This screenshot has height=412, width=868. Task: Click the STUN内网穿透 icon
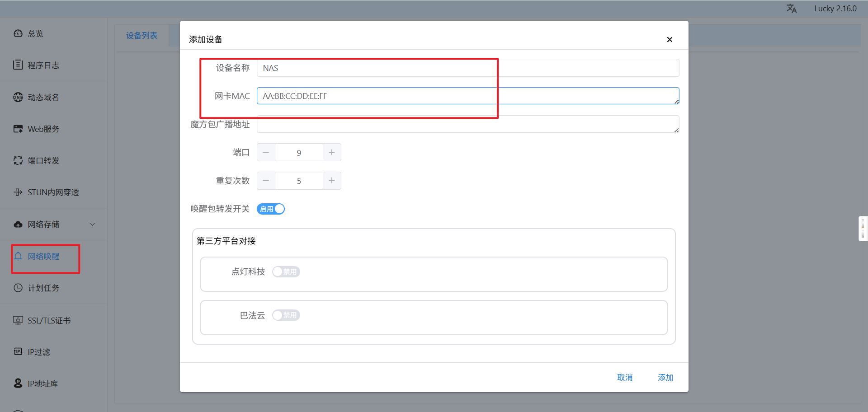tap(18, 192)
